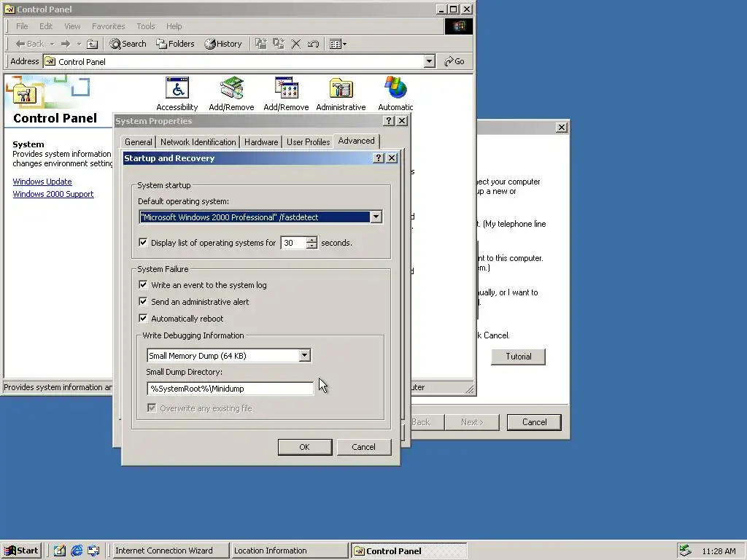Toggle Display list of operating systems checkbox

143,242
